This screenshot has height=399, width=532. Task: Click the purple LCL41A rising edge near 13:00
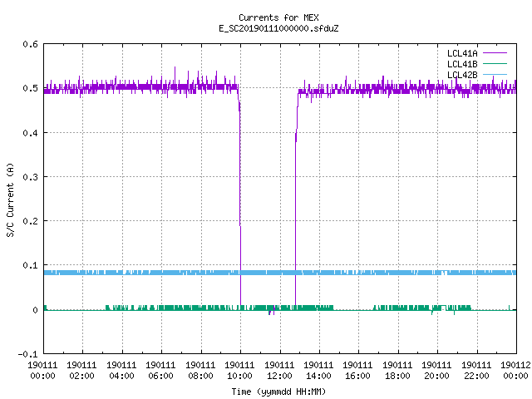pyautogui.click(x=296, y=197)
